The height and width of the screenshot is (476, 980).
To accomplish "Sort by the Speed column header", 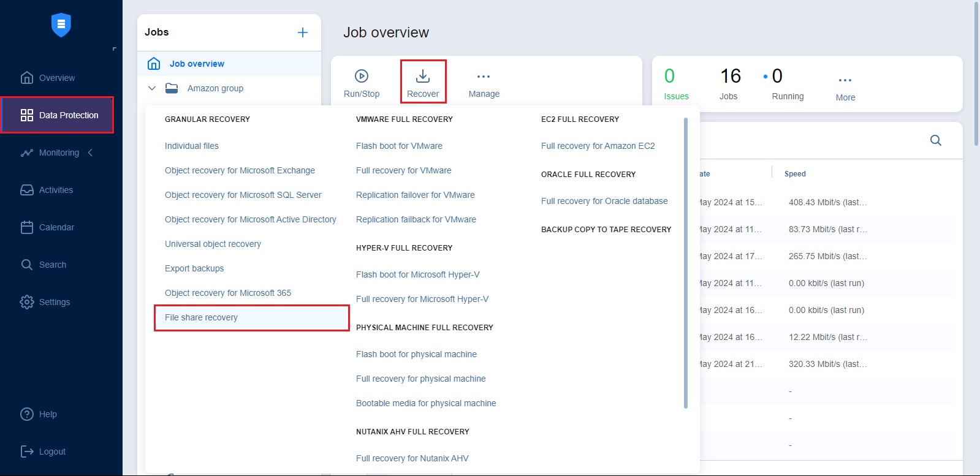I will 795,174.
